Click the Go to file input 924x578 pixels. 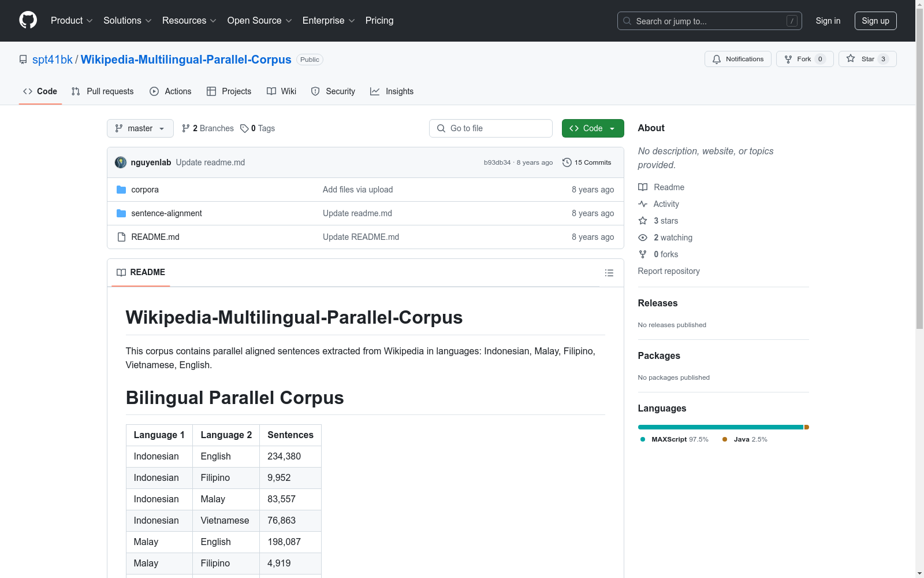point(491,128)
